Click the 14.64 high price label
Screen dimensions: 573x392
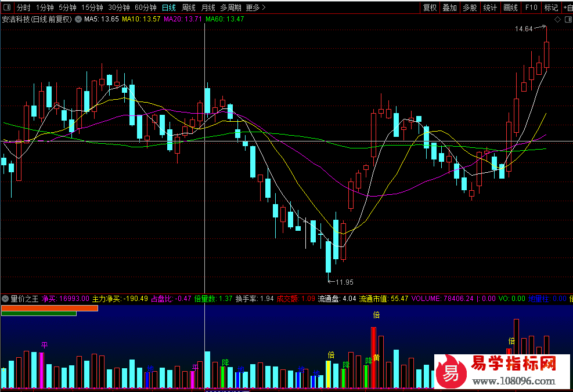pyautogui.click(x=524, y=29)
